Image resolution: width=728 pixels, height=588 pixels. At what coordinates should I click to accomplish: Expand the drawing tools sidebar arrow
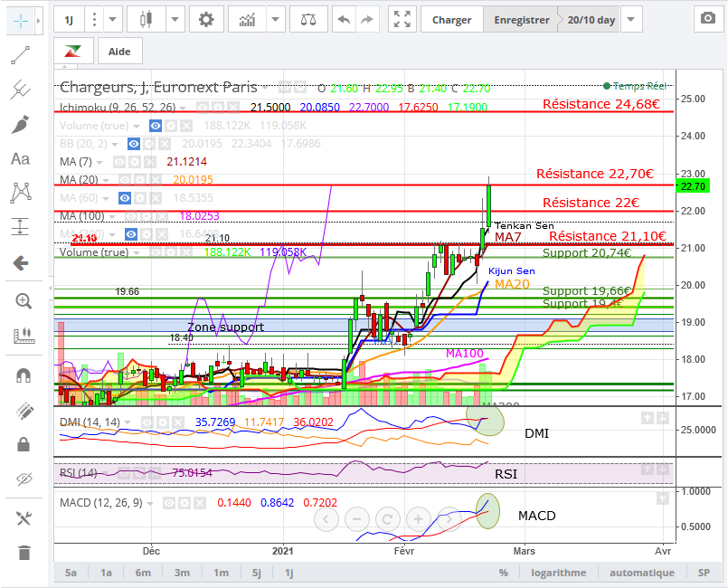point(39,21)
